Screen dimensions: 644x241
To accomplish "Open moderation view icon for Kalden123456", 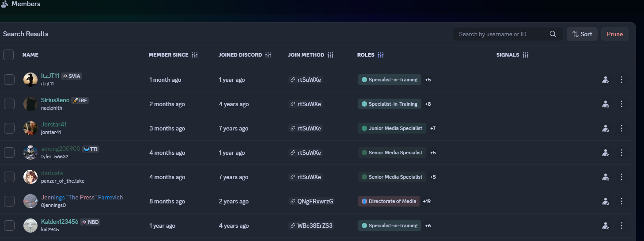I will click(606, 226).
